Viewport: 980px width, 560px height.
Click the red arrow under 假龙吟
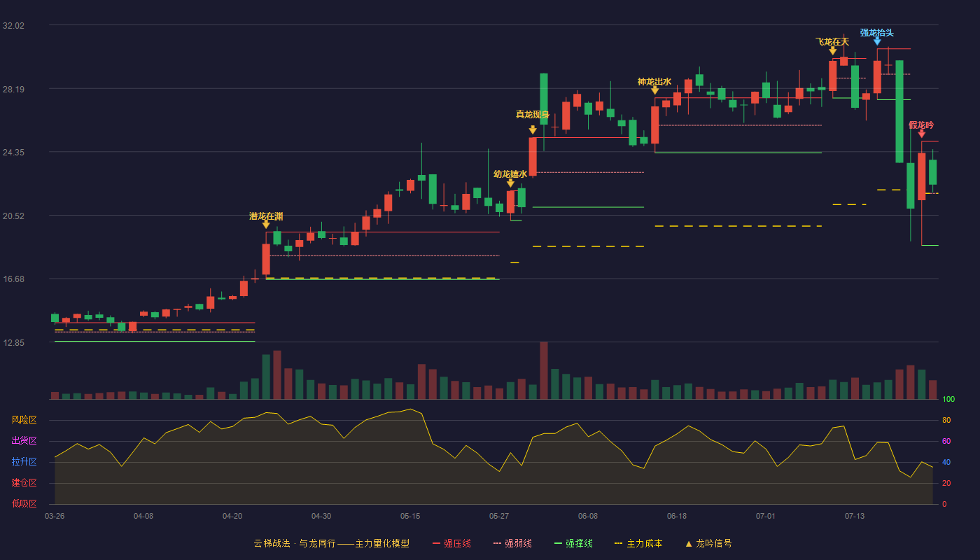[x=922, y=134]
